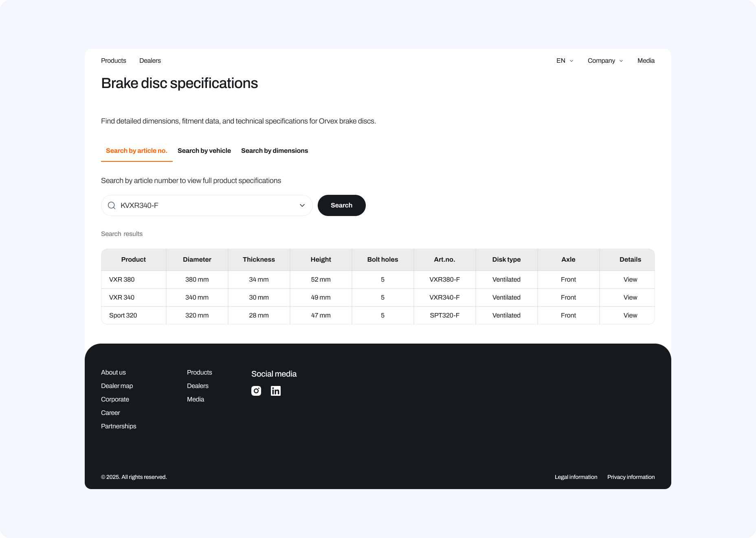
Task: Open Media in top navigation
Action: point(646,61)
